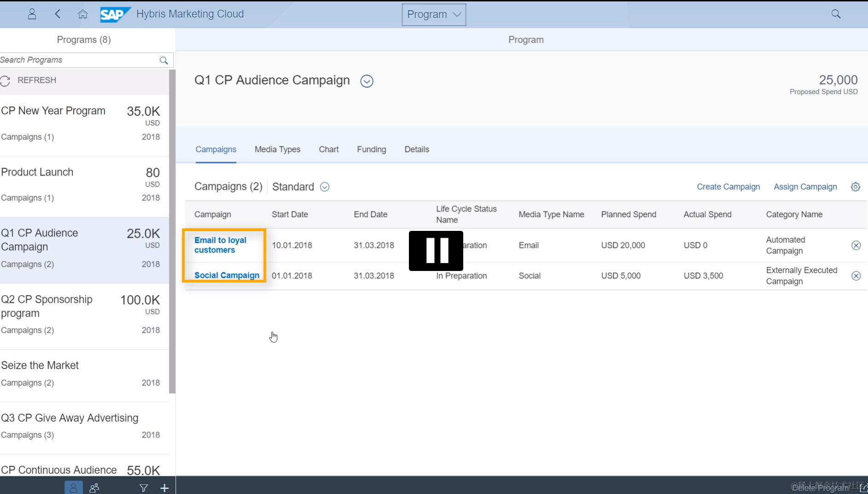The image size is (868, 494).
Task: Show the Details tab
Action: (417, 149)
